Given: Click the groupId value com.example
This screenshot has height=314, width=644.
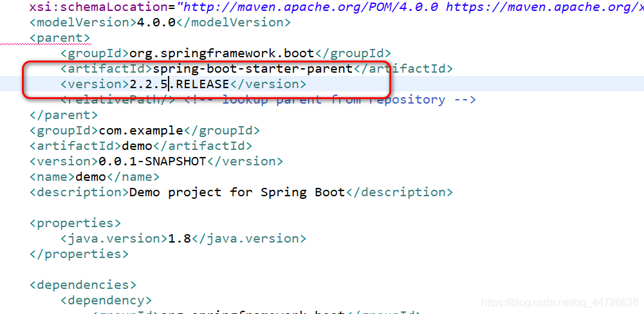Looking at the screenshot, I should (x=141, y=130).
